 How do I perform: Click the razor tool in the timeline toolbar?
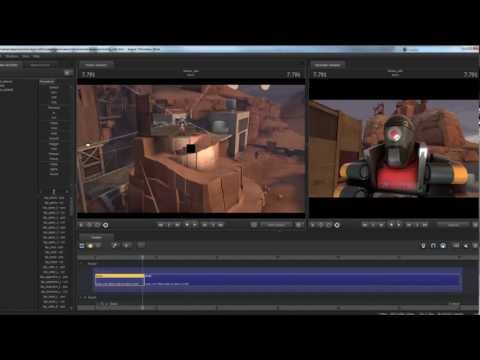coord(114,245)
